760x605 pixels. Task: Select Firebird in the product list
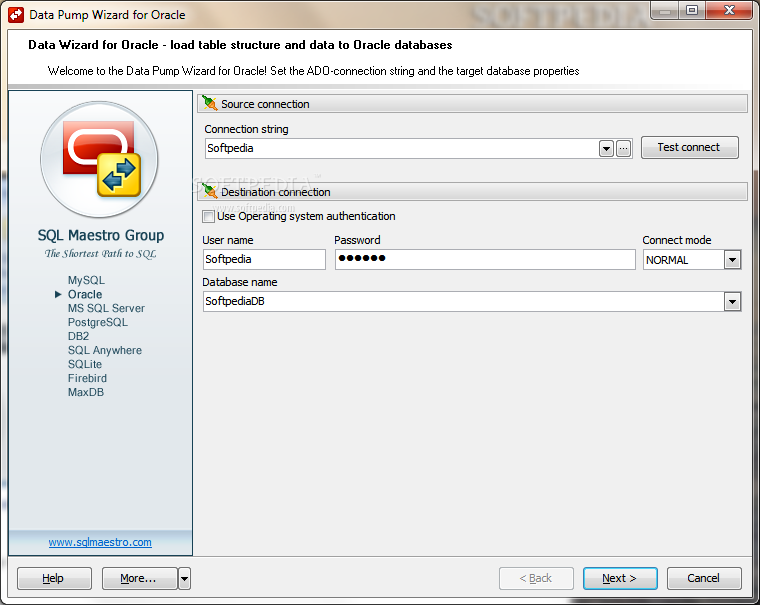pos(87,378)
